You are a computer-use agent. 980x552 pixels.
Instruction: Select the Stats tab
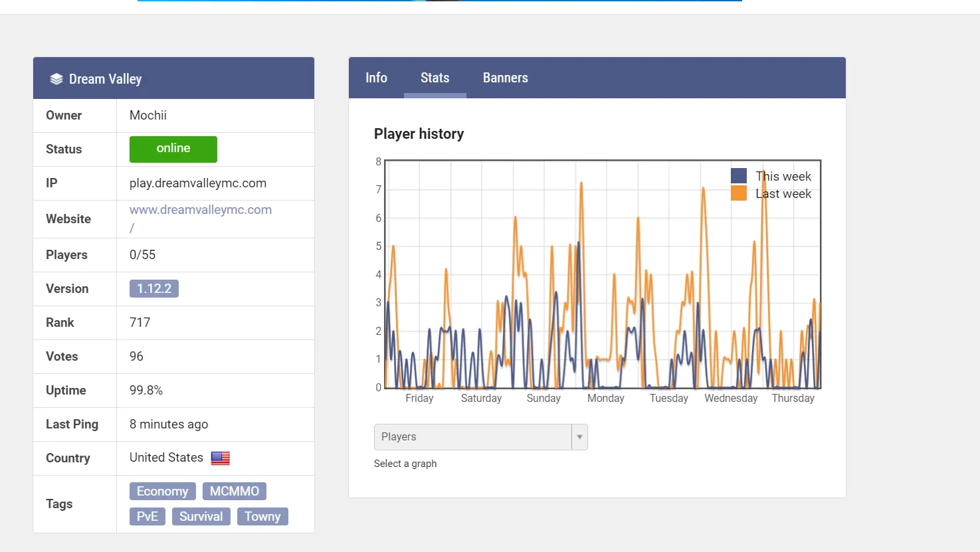[435, 78]
